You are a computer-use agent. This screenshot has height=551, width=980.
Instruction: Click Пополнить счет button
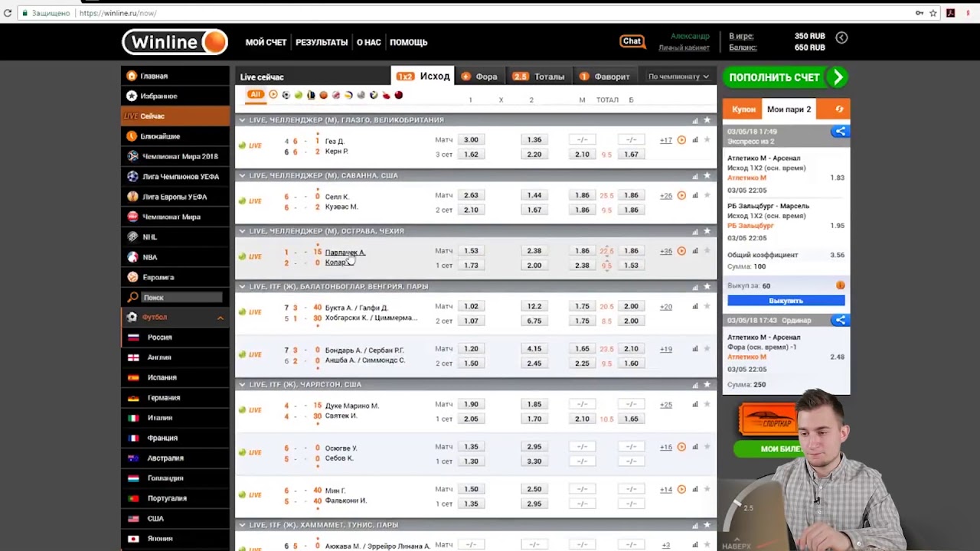coord(786,77)
